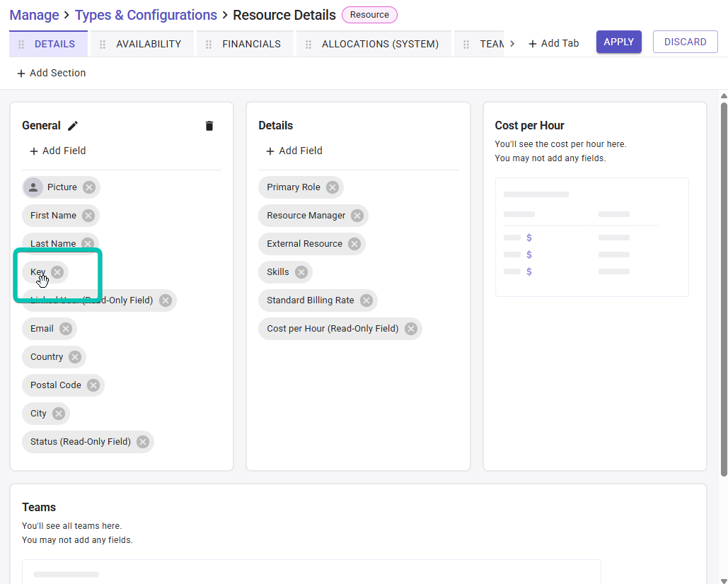This screenshot has height=584, width=728.
Task: Discard the configuration changes
Action: [x=686, y=42]
